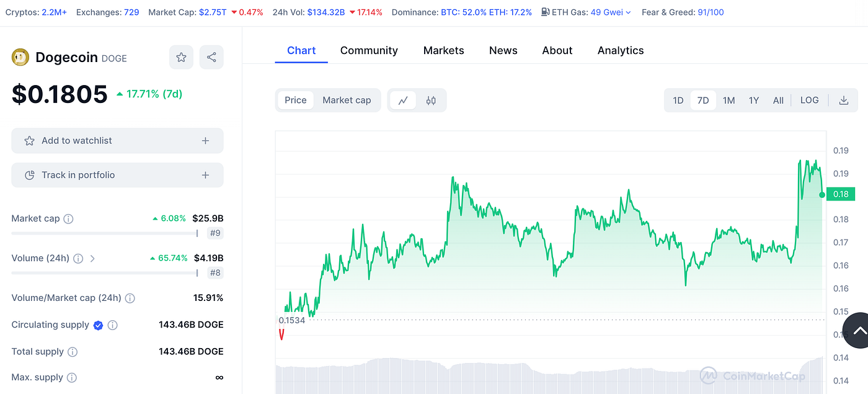Open 24h Vol $134.32B link

(x=325, y=12)
